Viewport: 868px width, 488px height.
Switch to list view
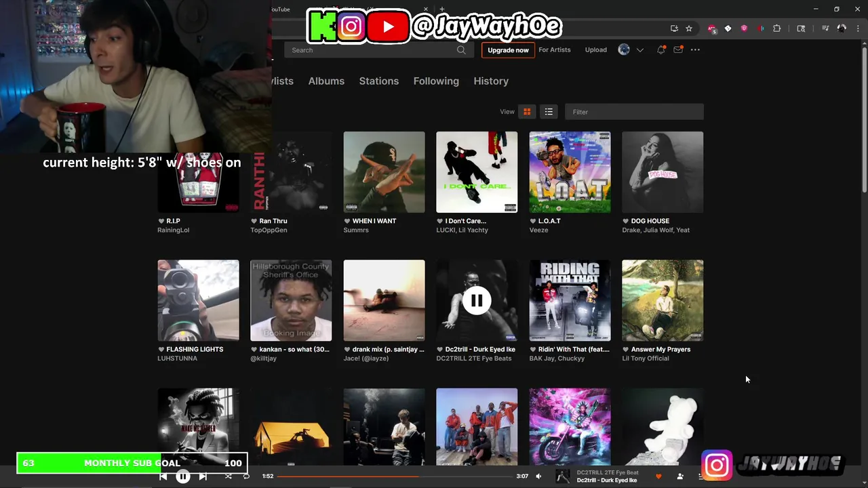[x=549, y=112]
